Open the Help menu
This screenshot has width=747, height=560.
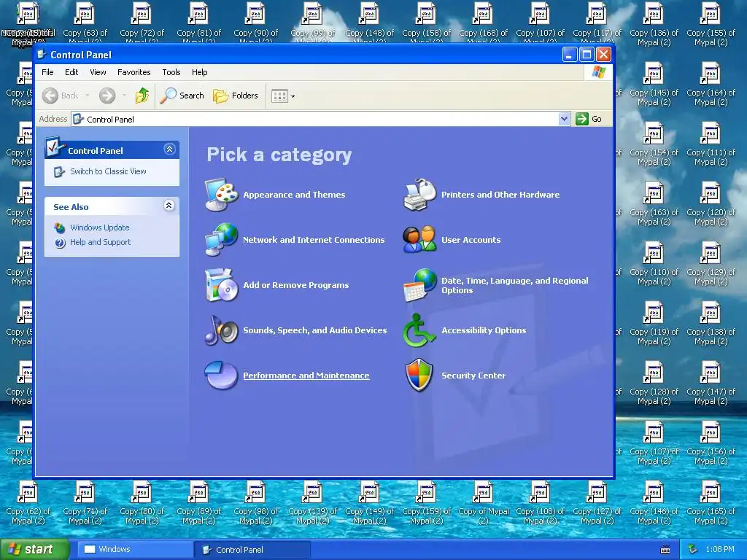point(200,72)
